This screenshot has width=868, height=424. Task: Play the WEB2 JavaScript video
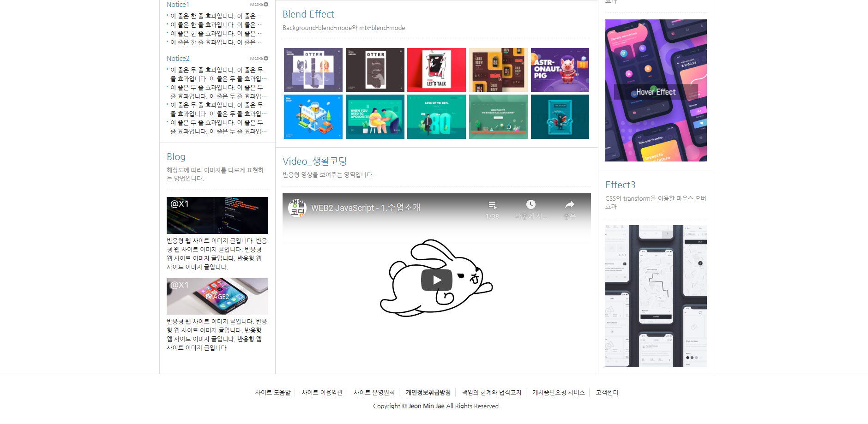coord(436,280)
